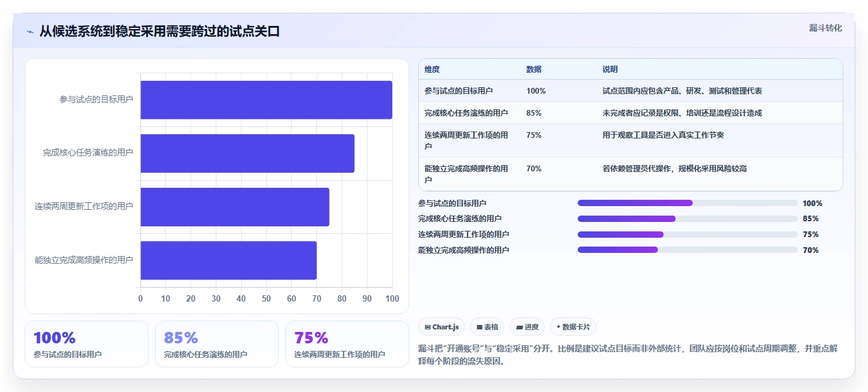Click the 70% progress bar
Image resolution: width=868 pixels, height=392 pixels.
click(x=687, y=250)
